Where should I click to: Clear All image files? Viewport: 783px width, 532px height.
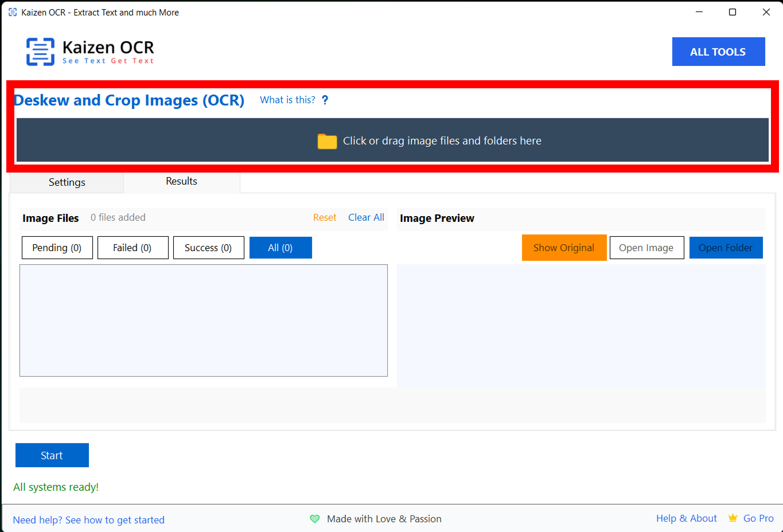[366, 218]
